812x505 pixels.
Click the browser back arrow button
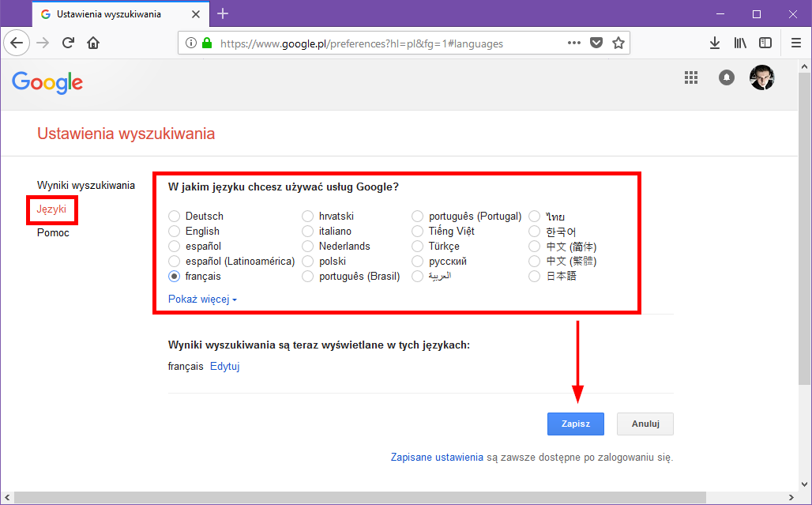pos(17,43)
